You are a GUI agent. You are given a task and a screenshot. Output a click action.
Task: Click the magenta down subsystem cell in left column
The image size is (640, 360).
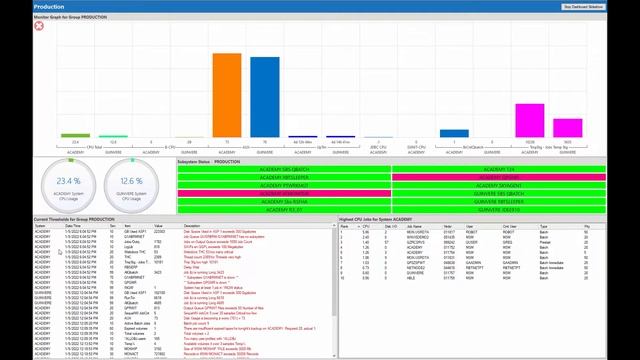pyautogui.click(x=284, y=194)
